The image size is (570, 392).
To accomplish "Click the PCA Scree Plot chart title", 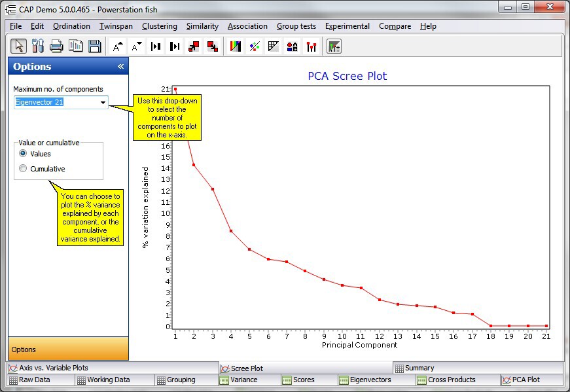I will pyautogui.click(x=347, y=76).
